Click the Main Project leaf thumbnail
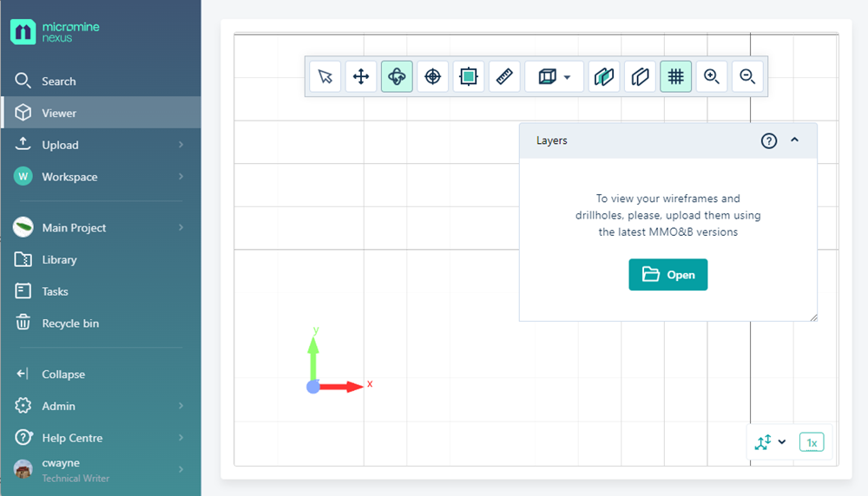868x496 pixels. pos(23,227)
